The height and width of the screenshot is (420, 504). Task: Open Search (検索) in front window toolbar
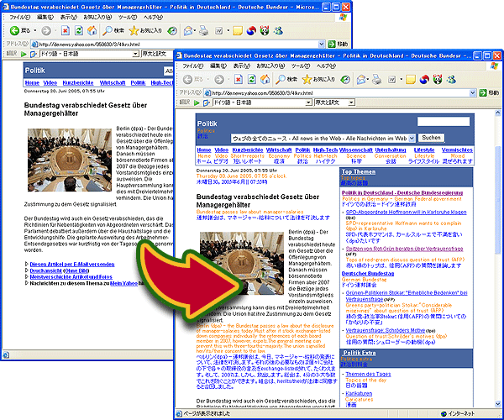point(286,79)
